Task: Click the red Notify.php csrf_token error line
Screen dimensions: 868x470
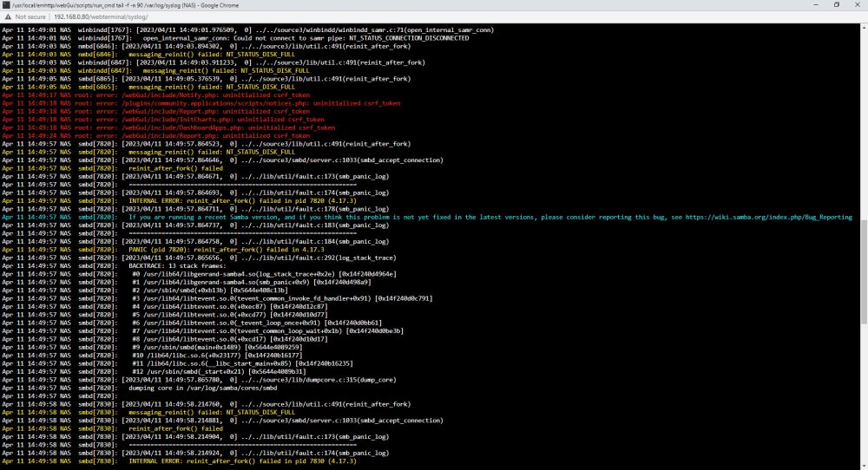Action: coord(156,95)
